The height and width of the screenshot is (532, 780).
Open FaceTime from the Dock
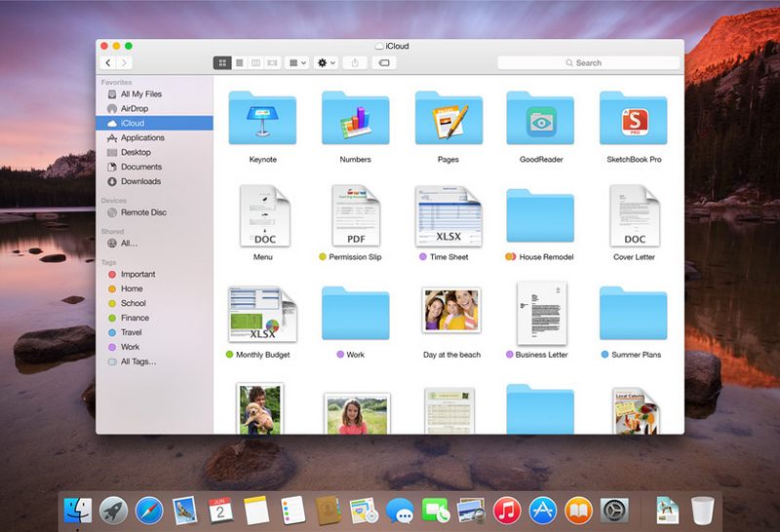click(435, 511)
